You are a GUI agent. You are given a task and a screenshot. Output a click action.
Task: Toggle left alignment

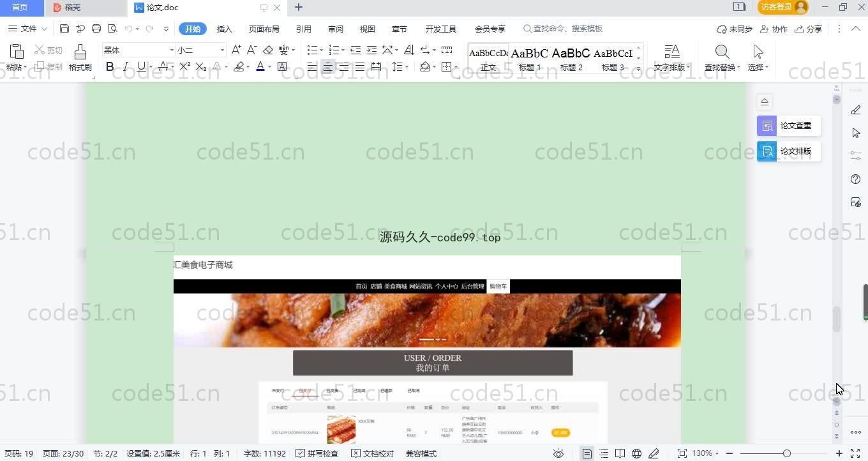[312, 66]
